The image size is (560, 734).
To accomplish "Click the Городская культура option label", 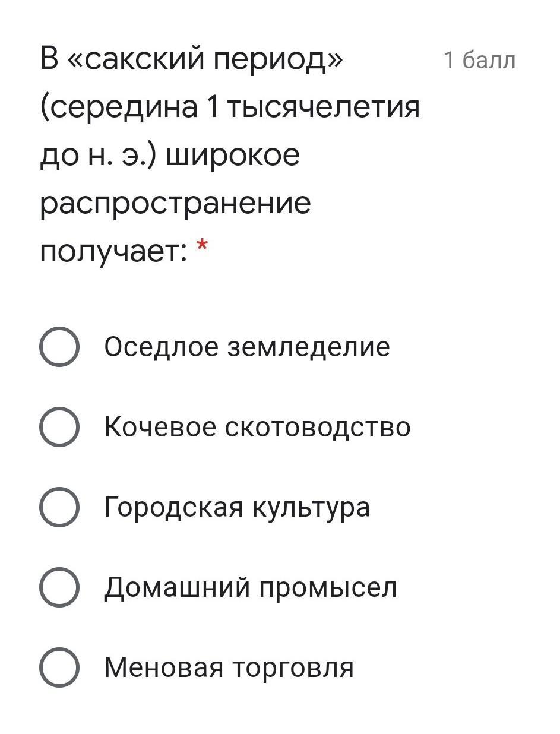I will coord(237,507).
